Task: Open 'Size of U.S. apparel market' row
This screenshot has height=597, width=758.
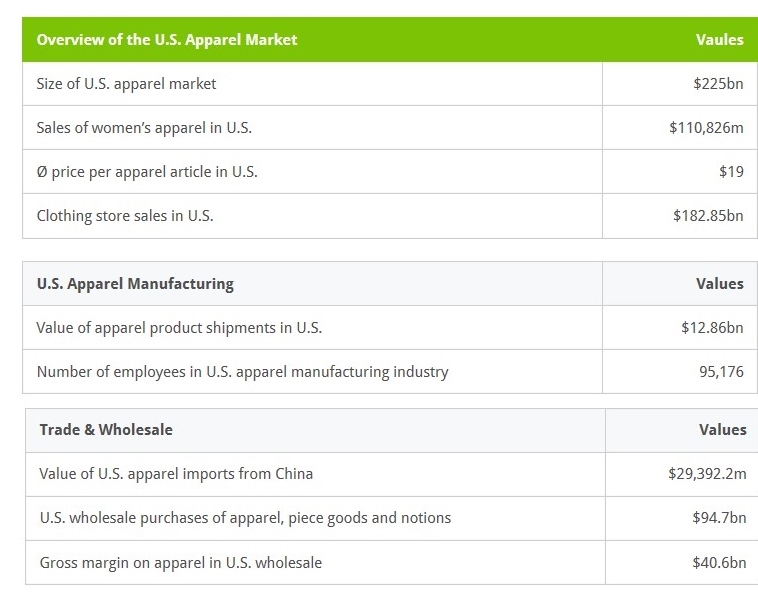Action: click(x=126, y=84)
